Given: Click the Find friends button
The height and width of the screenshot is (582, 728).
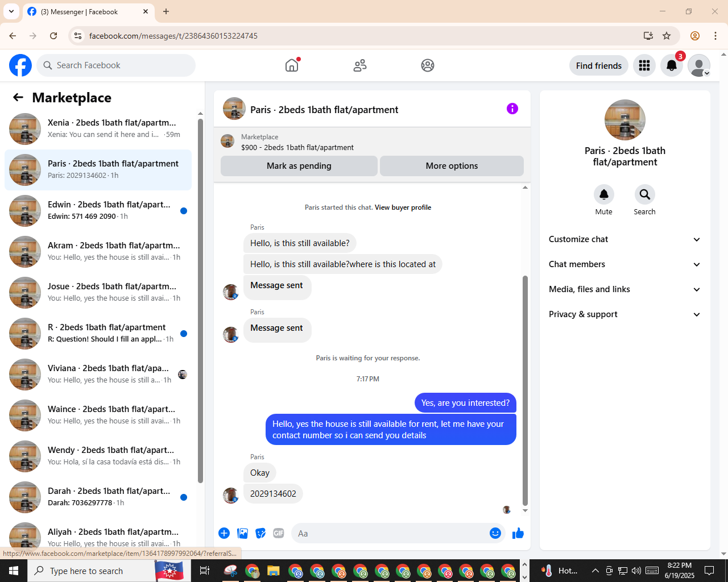Looking at the screenshot, I should [599, 65].
